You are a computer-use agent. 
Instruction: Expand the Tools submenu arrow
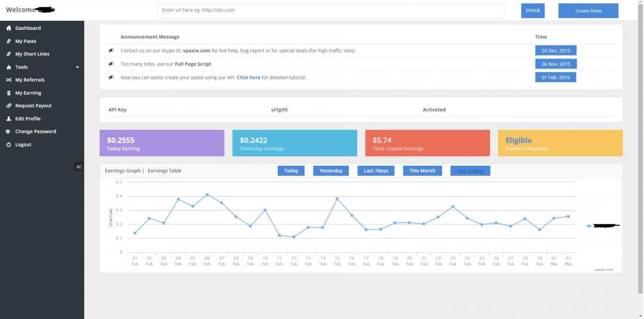78,67
